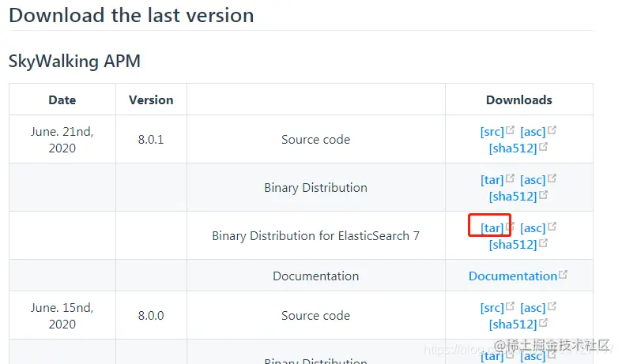
Task: Open [sha512] for 8.0.1 Binary Distribution
Action: (x=512, y=197)
